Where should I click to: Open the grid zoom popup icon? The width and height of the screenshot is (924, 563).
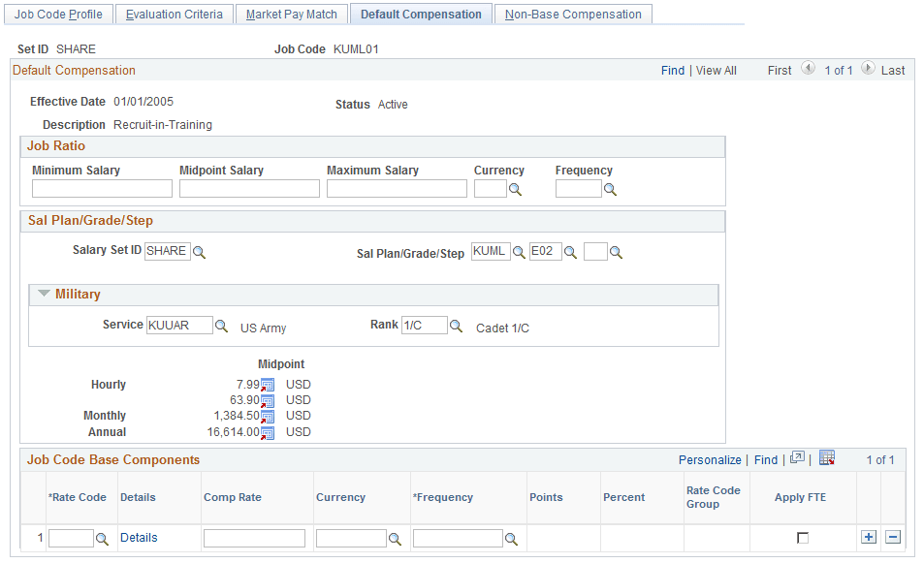(x=796, y=456)
